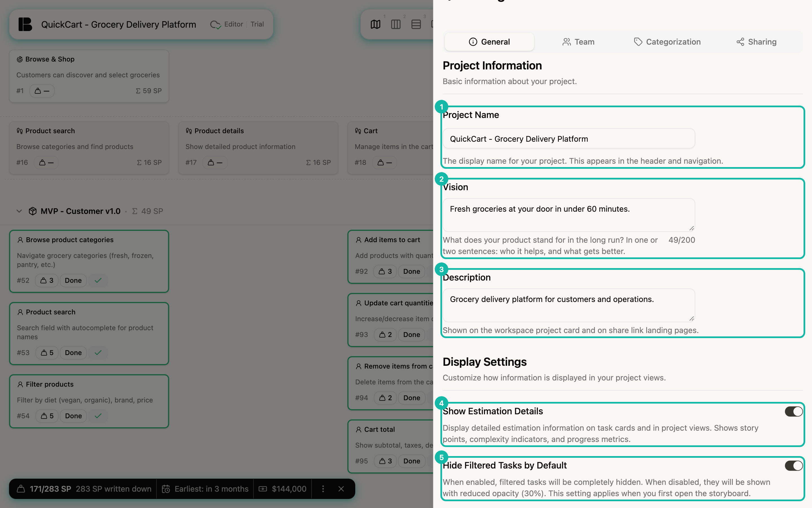Viewport: 812px width, 508px height.
Task: Click the Project Name input field
Action: pos(569,138)
